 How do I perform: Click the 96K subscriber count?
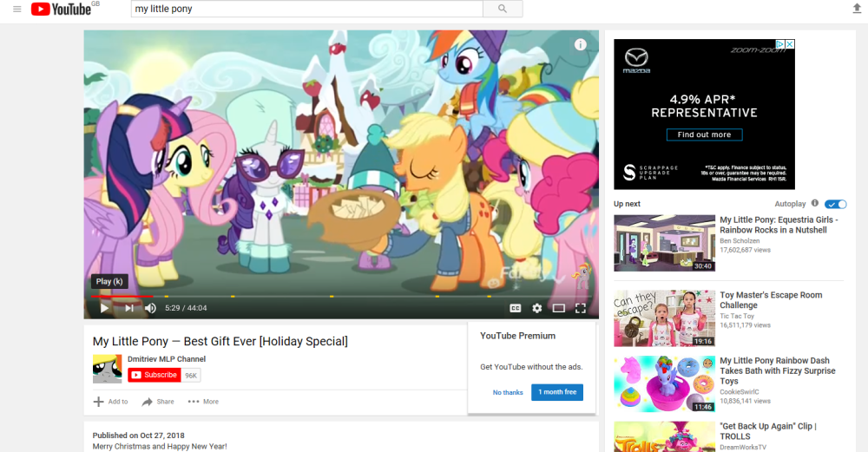point(191,375)
